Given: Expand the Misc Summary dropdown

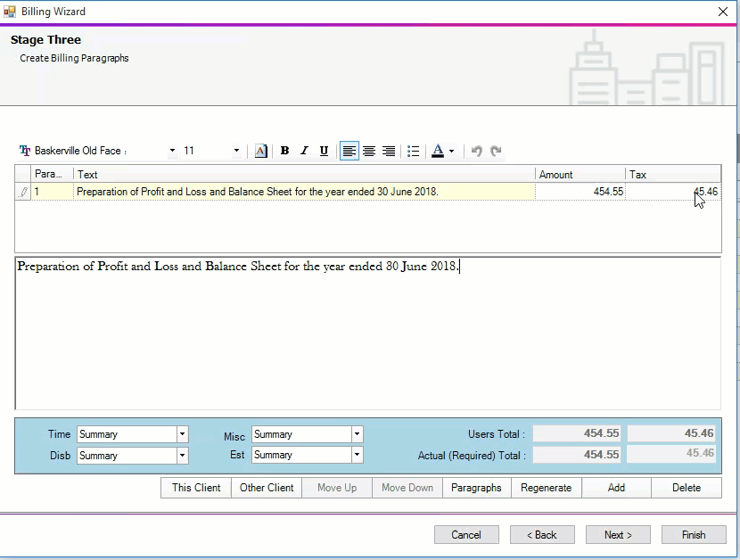Looking at the screenshot, I should point(357,434).
